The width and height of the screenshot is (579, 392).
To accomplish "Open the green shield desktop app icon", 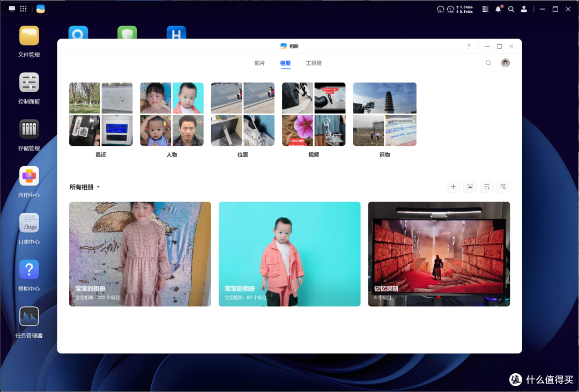I will tap(127, 32).
